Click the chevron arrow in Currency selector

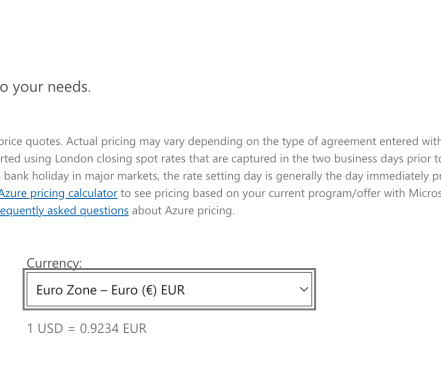(304, 289)
